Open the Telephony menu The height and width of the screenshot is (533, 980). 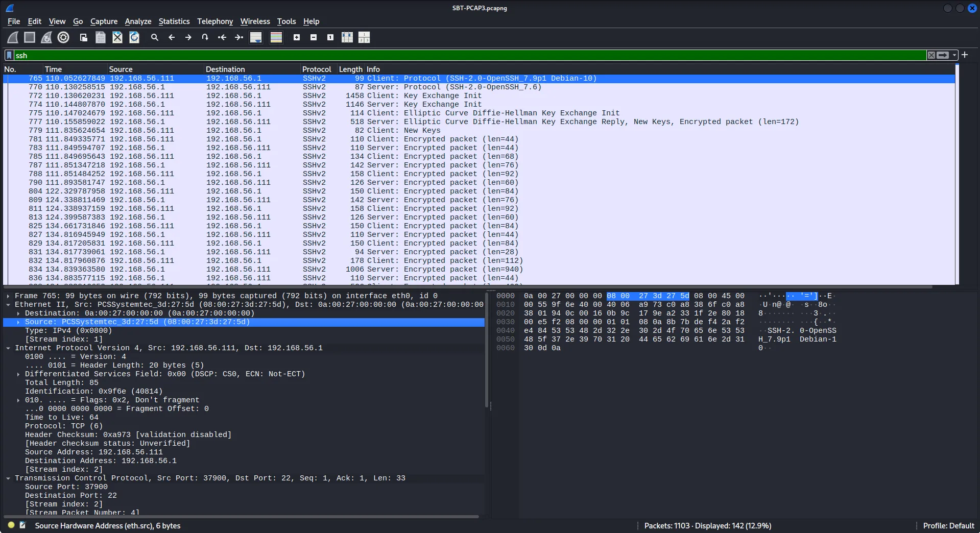[215, 21]
